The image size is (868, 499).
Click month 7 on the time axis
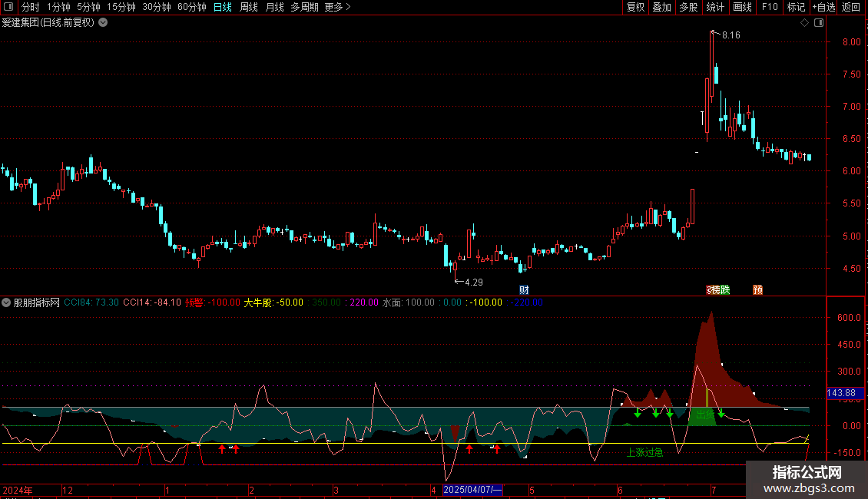click(714, 490)
